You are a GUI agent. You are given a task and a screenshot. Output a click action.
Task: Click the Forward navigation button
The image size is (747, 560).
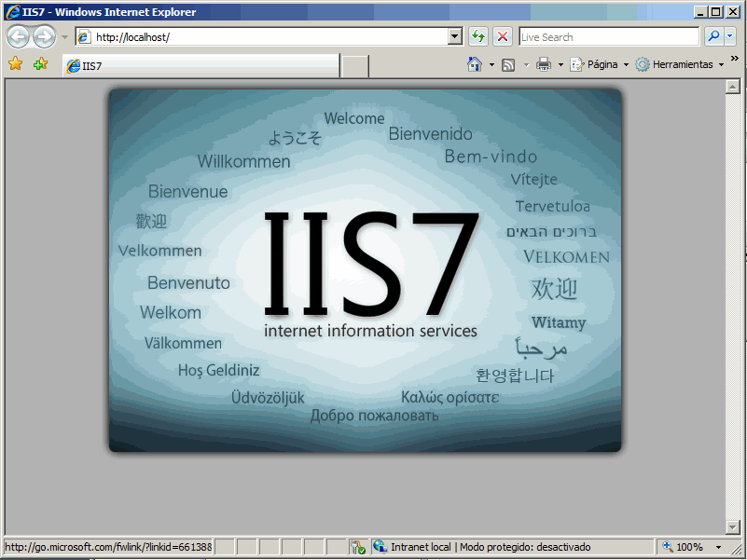pos(45,36)
